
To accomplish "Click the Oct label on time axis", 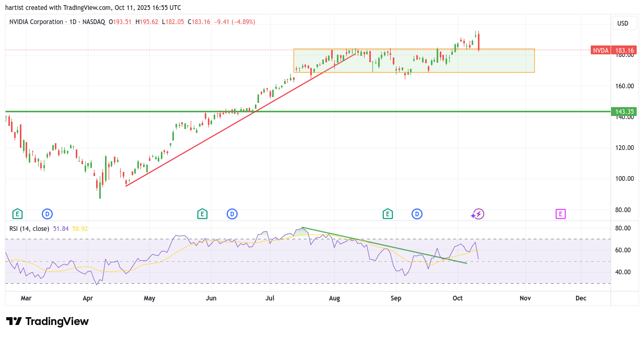I will click(x=458, y=298).
